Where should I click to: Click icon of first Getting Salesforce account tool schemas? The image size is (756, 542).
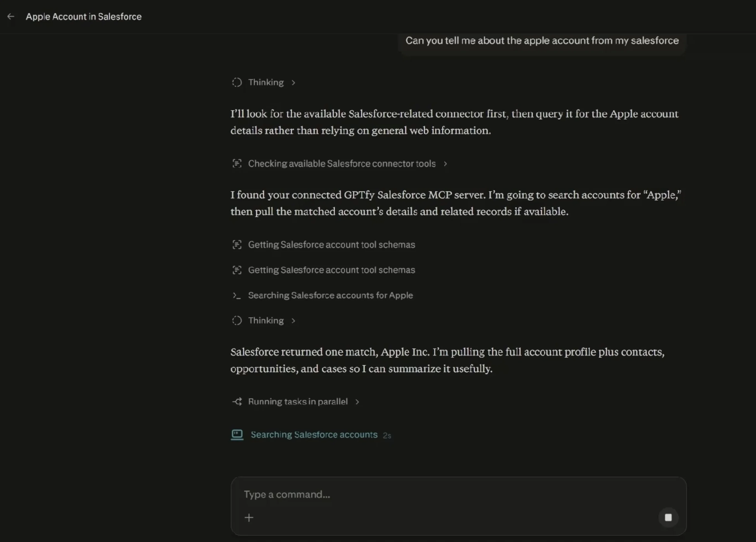click(x=237, y=244)
